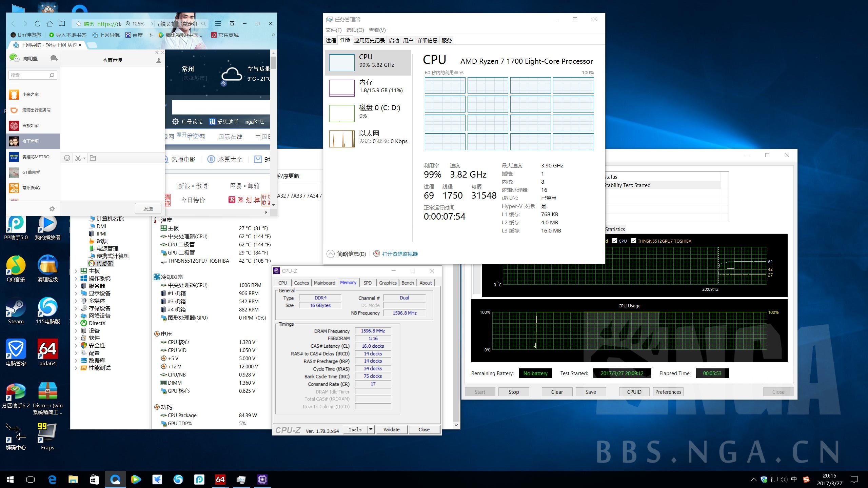This screenshot has width=868, height=488.
Task: Open CPU-Z Tools dropdown arrow
Action: (371, 429)
